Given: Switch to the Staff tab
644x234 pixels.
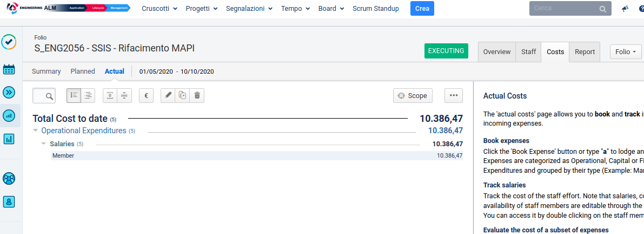Looking at the screenshot, I should pyautogui.click(x=528, y=52).
